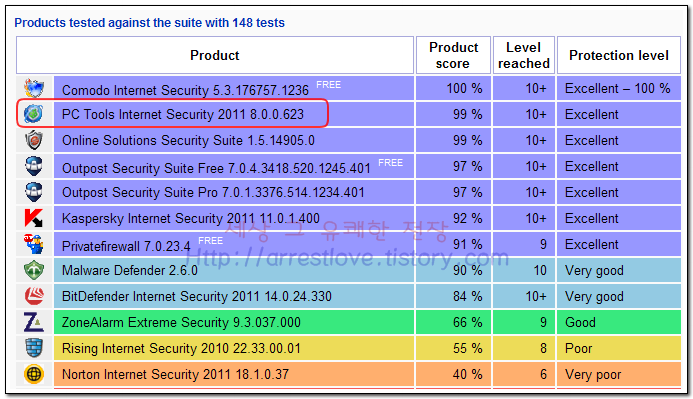Open Norton Internet Security 2011 18.1.0.37 link
693x399 pixels.
coord(175,375)
